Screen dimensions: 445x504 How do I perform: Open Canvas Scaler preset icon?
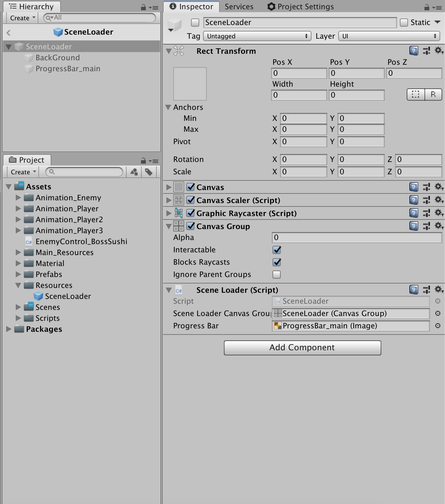click(x=426, y=200)
